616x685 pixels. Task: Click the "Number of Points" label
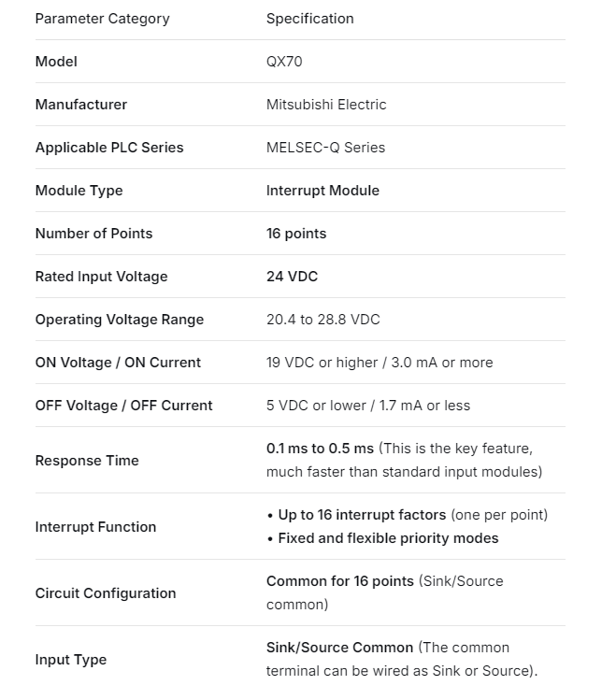pyautogui.click(x=93, y=234)
